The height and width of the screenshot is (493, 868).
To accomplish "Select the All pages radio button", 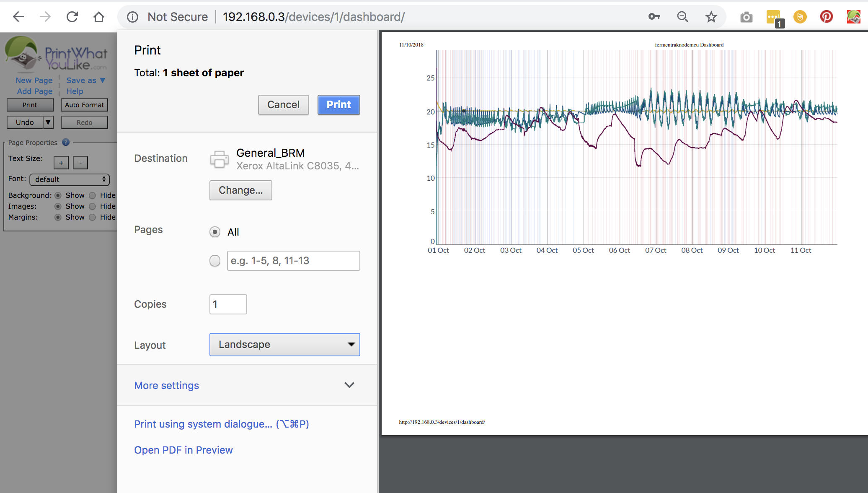I will [215, 232].
